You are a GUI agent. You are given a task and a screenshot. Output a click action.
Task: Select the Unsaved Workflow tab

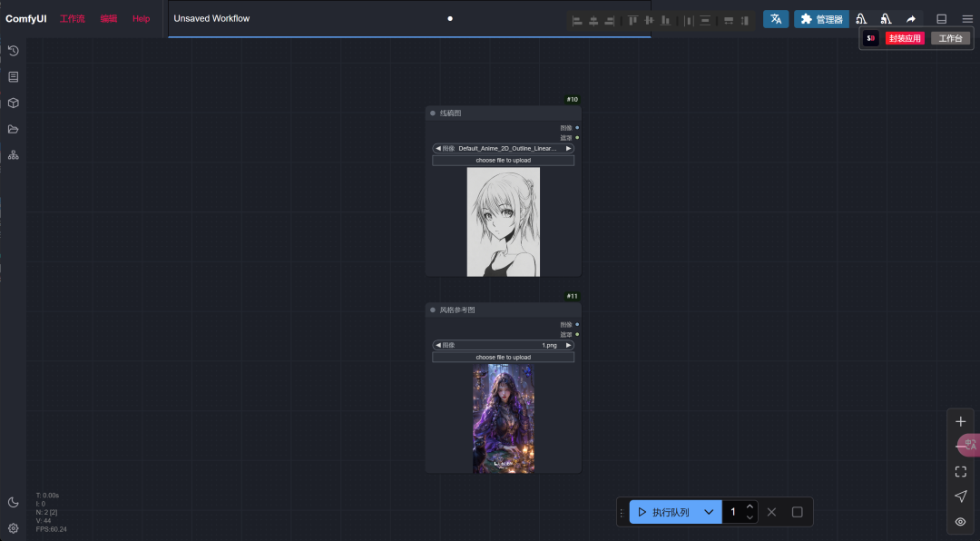tap(409, 19)
